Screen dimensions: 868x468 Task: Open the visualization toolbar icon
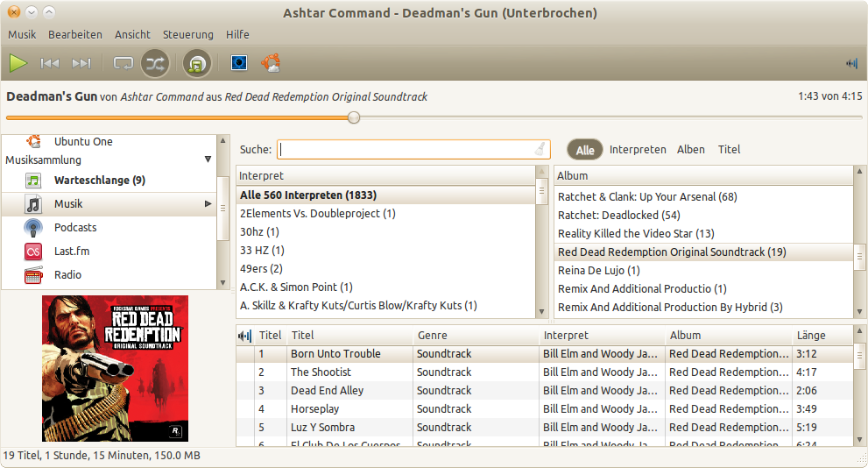[x=239, y=63]
